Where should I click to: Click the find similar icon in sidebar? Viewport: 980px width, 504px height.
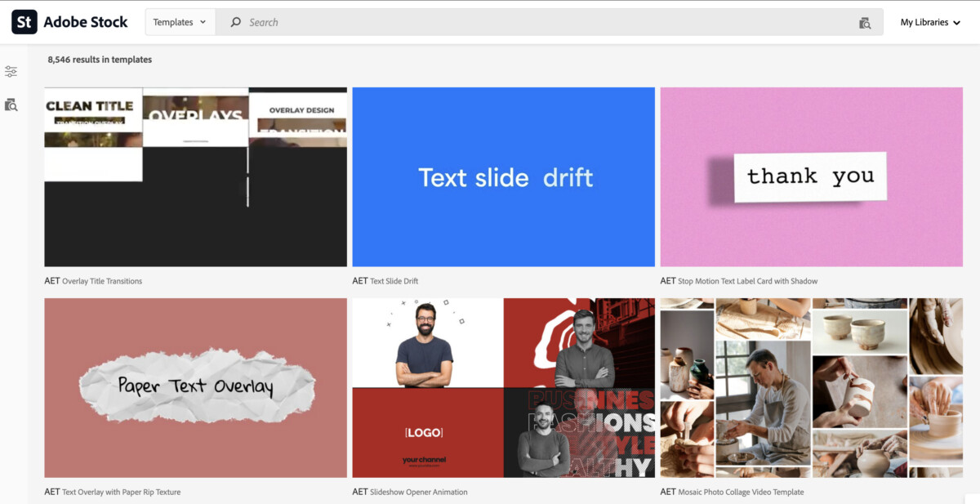pos(11,105)
